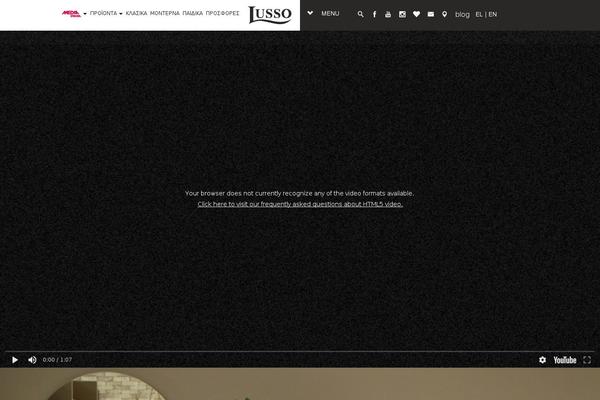Switch language to EN
This screenshot has height=400, width=600.
pos(493,15)
